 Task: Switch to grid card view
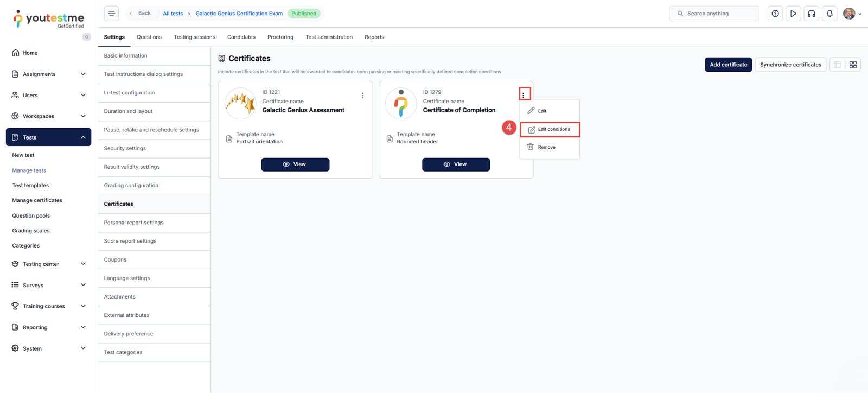tap(853, 65)
